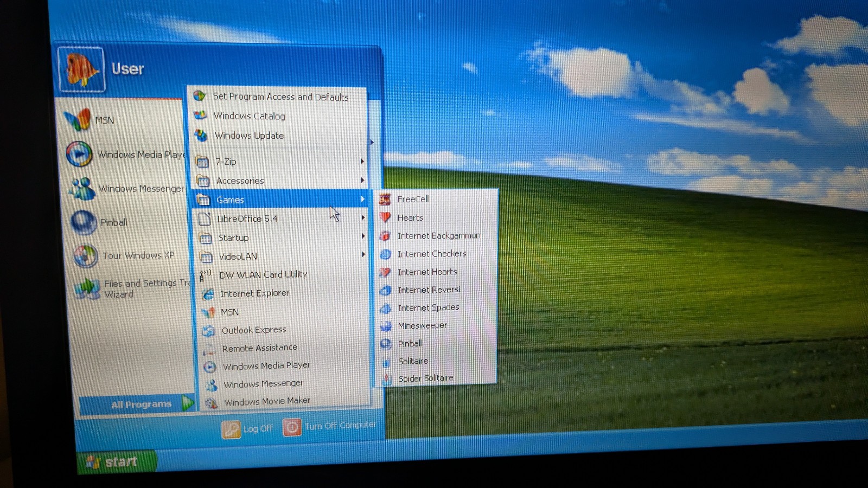The width and height of the screenshot is (868, 488).
Task: Click the green start button
Action: (117, 462)
